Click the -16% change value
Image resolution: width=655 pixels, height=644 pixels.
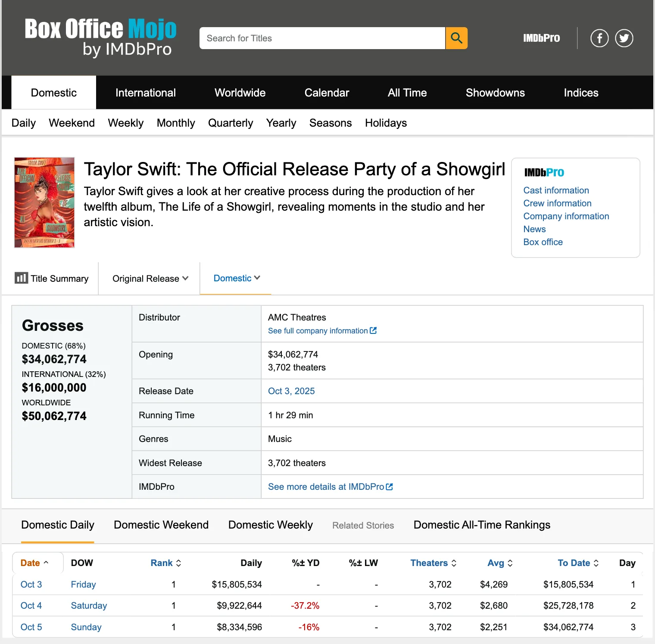309,627
